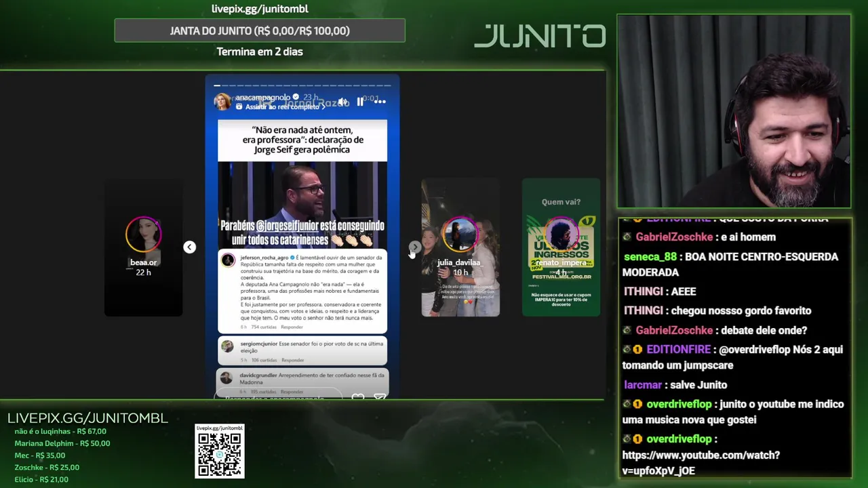The width and height of the screenshot is (868, 488).
Task: Open the julia_davilaa story preview
Action: (460, 247)
